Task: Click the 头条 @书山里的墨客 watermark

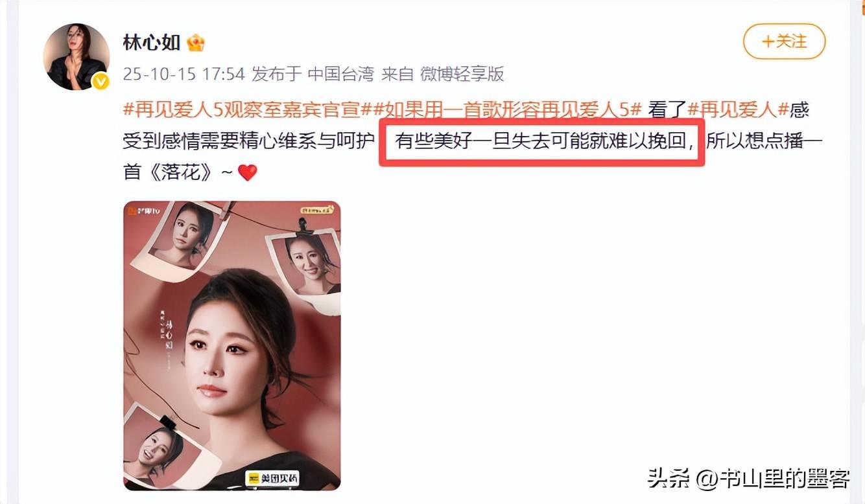Action: pos(748,479)
